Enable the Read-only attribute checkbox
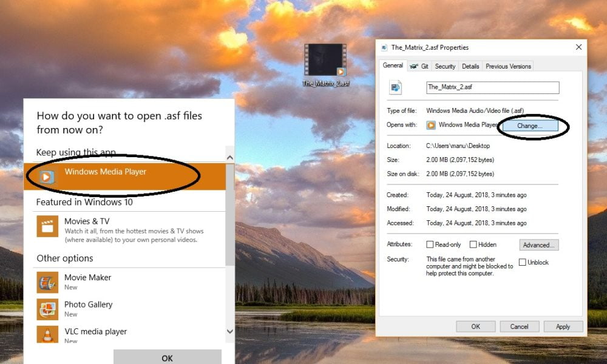The height and width of the screenshot is (364, 607). point(430,244)
